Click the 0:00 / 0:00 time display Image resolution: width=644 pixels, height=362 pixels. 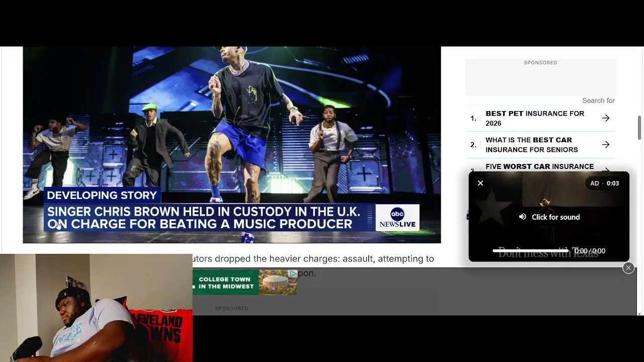point(590,251)
